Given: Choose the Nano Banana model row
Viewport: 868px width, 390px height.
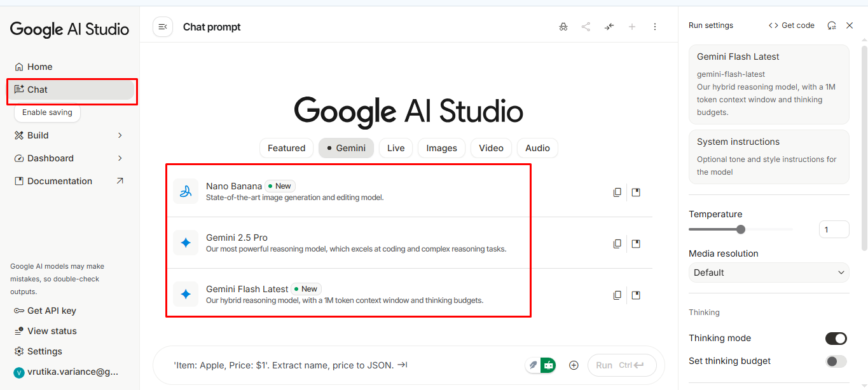Looking at the screenshot, I should [410, 191].
